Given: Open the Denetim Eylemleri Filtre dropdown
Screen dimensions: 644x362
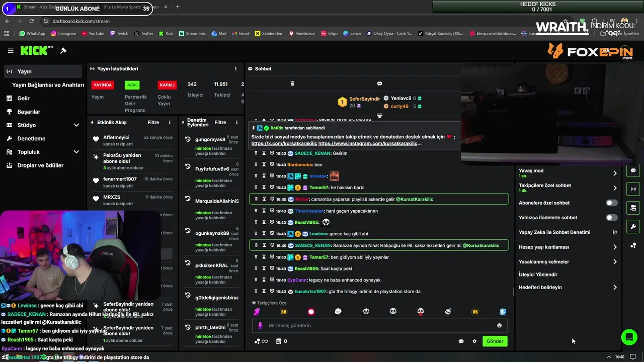Looking at the screenshot, I should (x=220, y=122).
